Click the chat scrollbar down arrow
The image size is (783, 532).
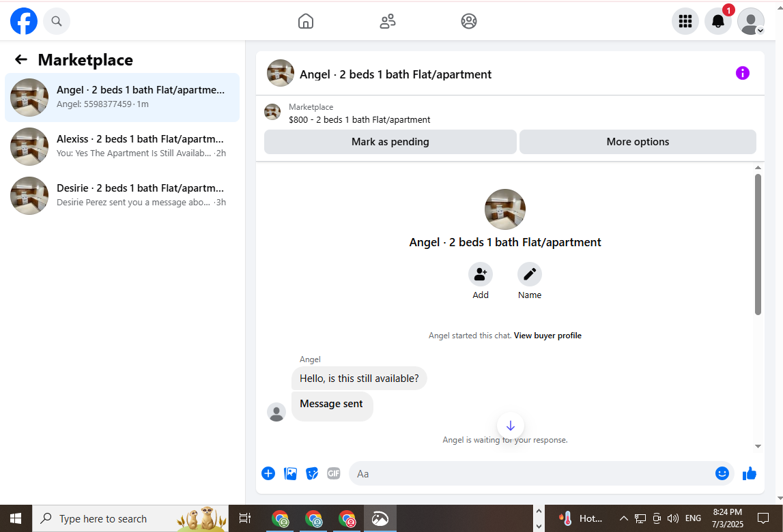[758, 446]
